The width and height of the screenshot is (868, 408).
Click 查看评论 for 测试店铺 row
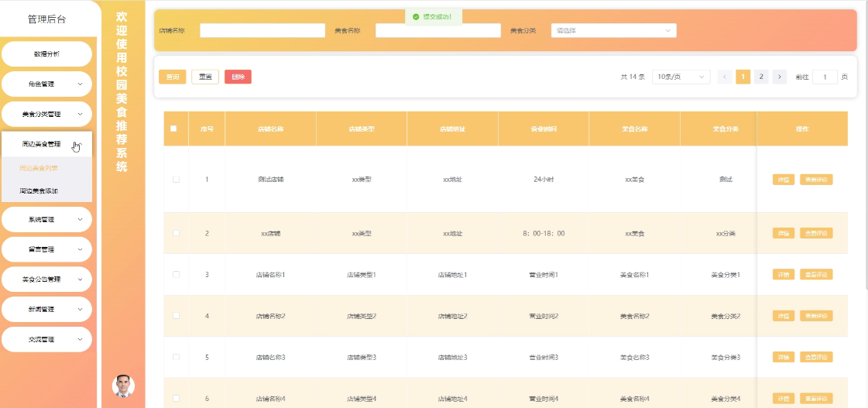(x=816, y=180)
